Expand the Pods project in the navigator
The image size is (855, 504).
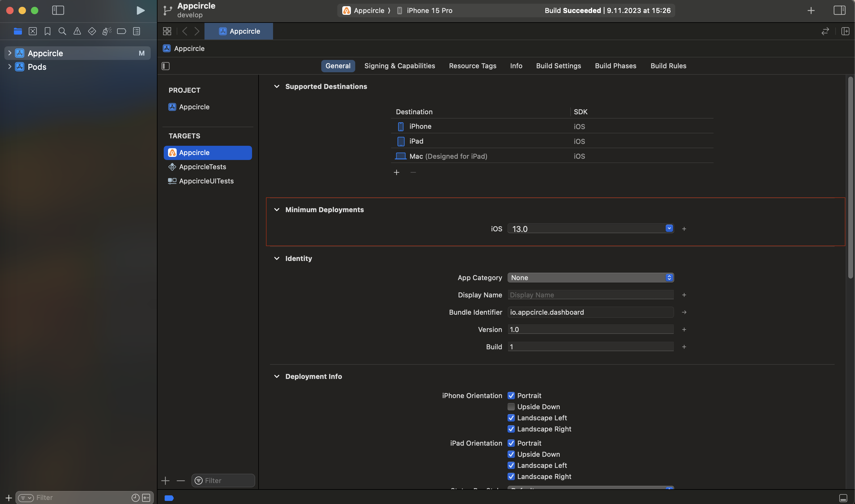pos(10,67)
